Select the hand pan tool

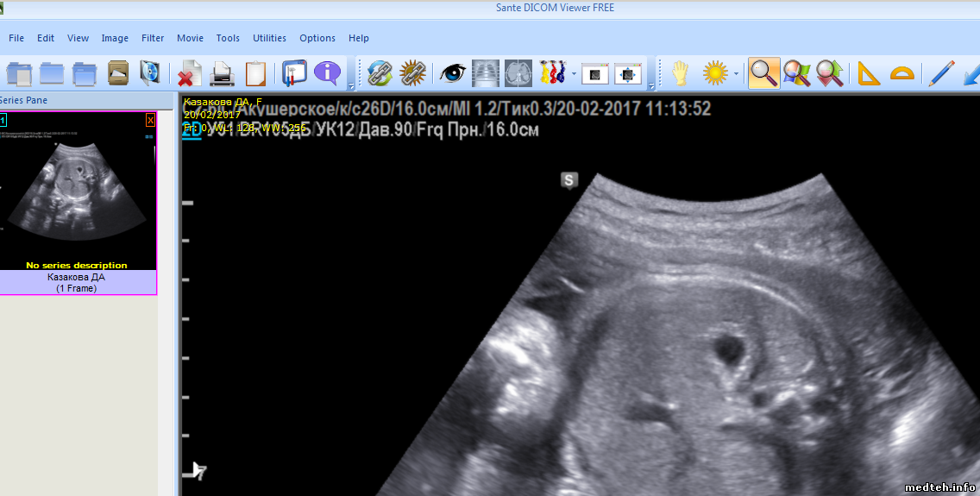click(681, 73)
